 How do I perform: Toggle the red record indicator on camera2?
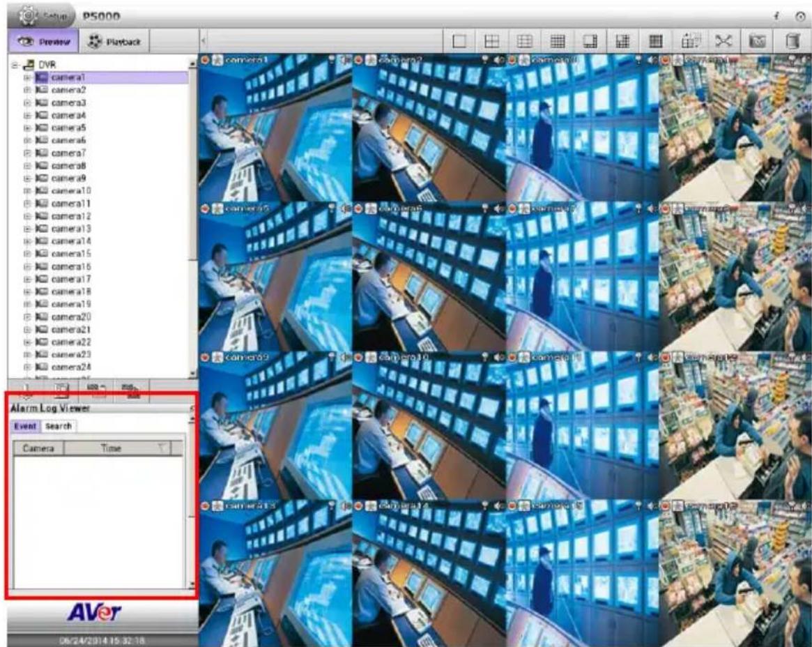[358, 60]
